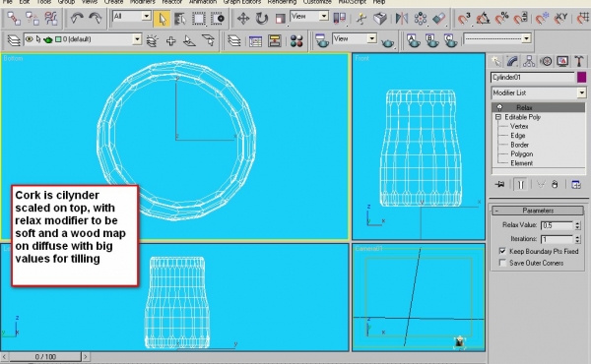The height and width of the screenshot is (364, 591).
Task: Click the Unlink Selection icon
Action: [x=33, y=18]
